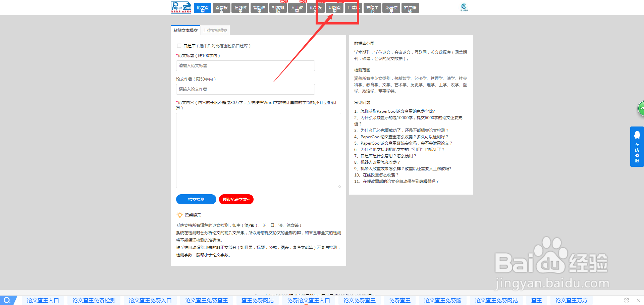Viewport: 644px width, 305px height.
Task: Click the 免费查重 link in bottom bar
Action: coord(399,300)
